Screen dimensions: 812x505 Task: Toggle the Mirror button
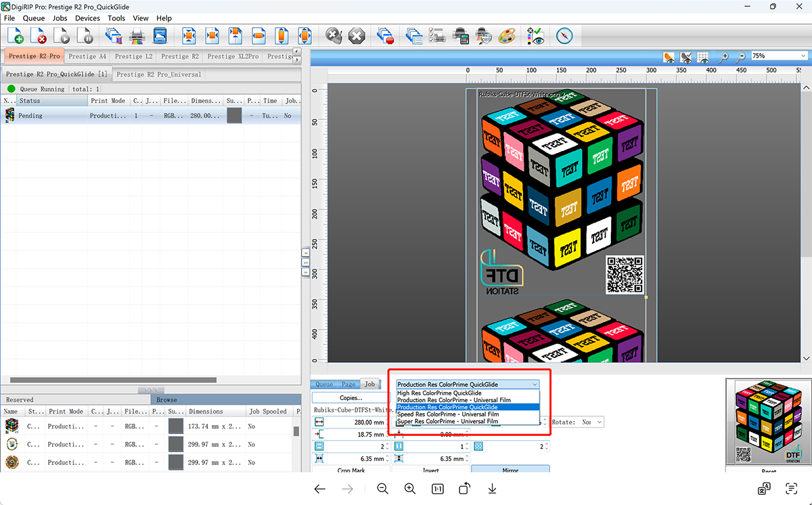tap(510, 470)
